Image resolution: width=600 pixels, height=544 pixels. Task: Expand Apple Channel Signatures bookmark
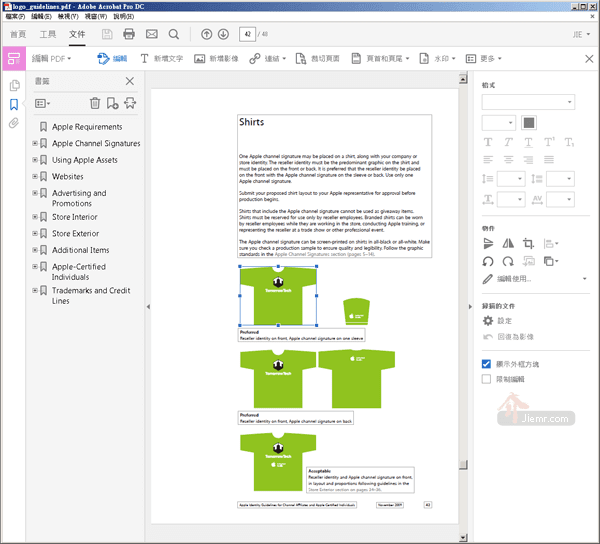(x=35, y=143)
